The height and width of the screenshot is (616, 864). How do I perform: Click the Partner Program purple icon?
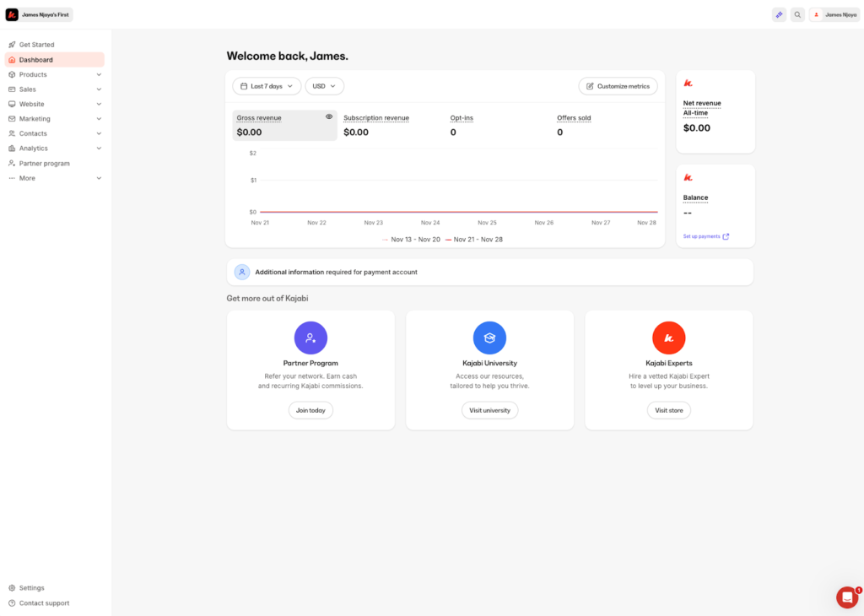point(310,338)
